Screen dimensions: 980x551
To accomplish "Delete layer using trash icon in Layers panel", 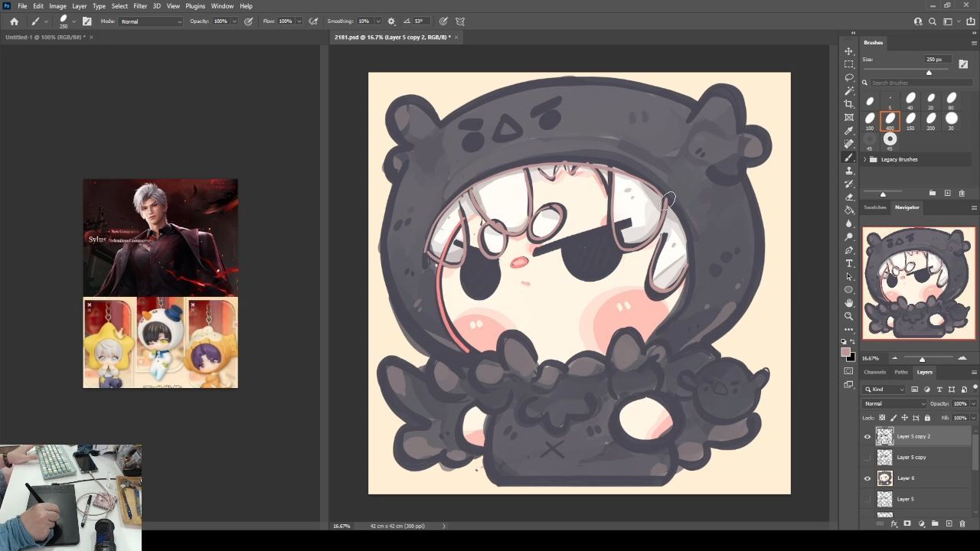I will point(962,523).
